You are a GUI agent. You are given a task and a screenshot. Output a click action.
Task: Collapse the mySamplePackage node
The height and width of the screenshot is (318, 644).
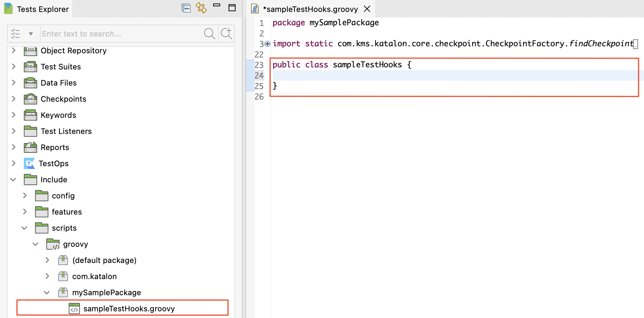(47, 293)
